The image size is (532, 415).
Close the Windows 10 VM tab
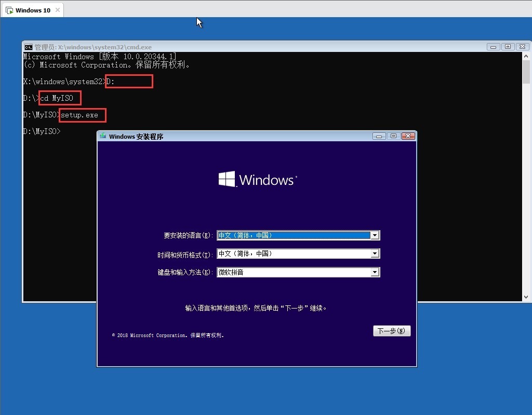(58, 10)
